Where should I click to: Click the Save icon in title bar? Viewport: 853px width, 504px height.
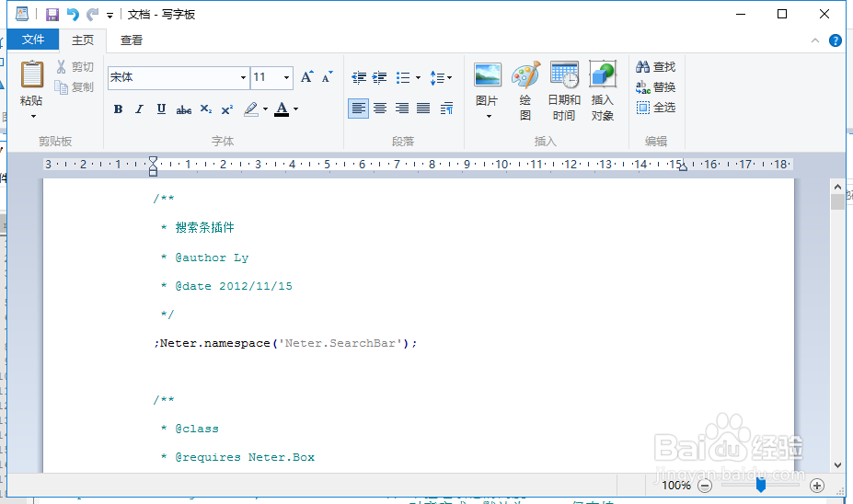[x=52, y=14]
